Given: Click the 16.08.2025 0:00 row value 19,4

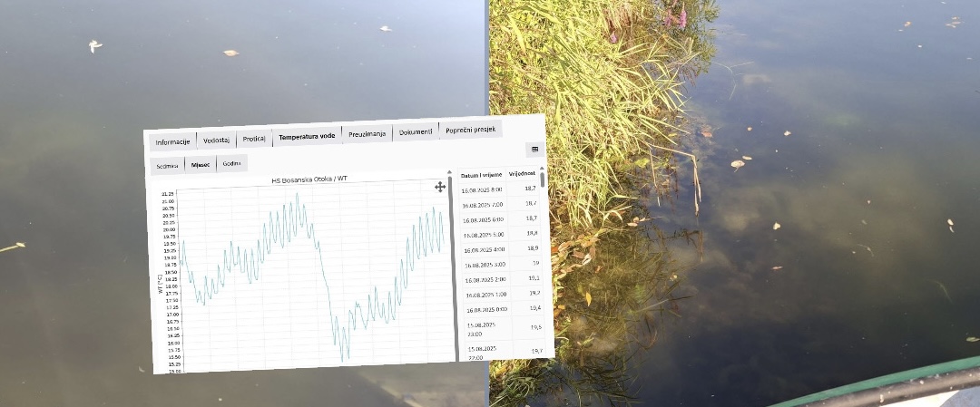Looking at the screenshot, I should (x=534, y=308).
